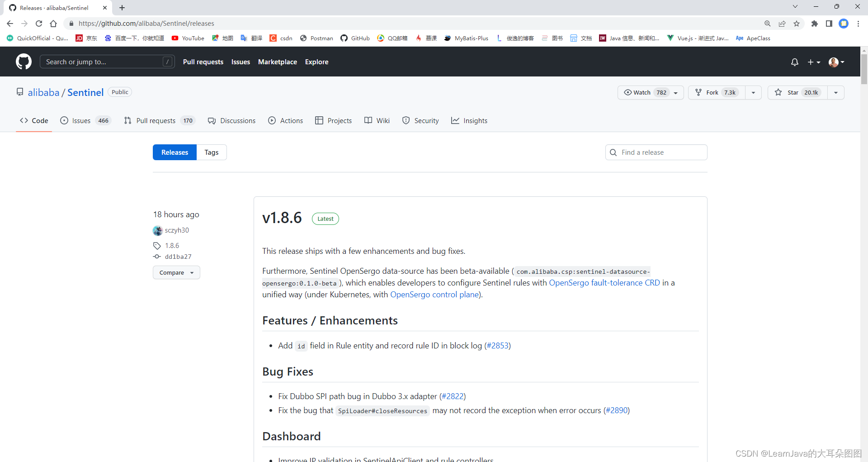Open the Vue.js bookmark
Screen dimensions: 868x462
click(698, 38)
